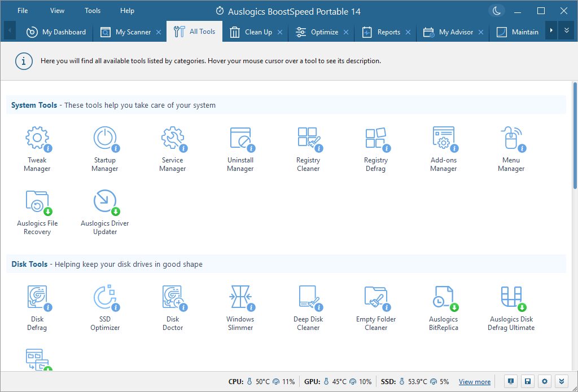Open settings gear in status bar
578x392 pixels.
(544, 381)
